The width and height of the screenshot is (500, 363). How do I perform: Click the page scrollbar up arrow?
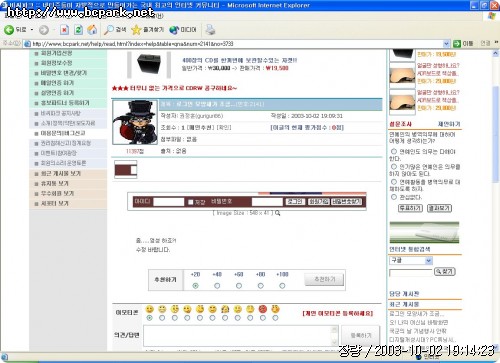tap(496, 53)
